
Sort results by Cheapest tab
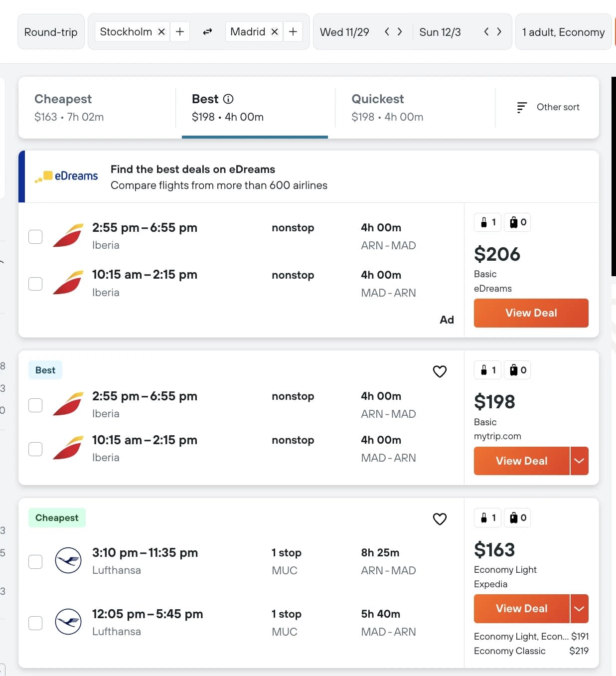tap(97, 108)
